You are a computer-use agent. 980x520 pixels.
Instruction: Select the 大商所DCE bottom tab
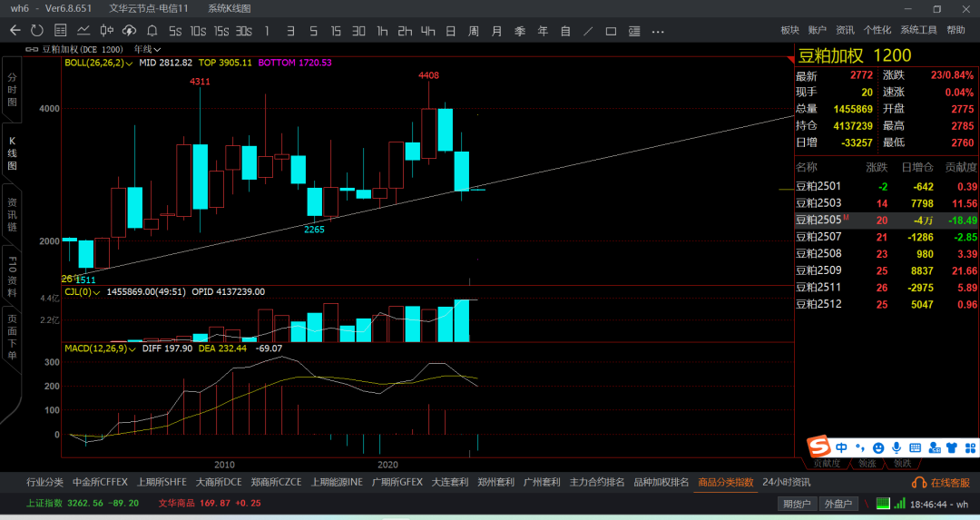219,483
